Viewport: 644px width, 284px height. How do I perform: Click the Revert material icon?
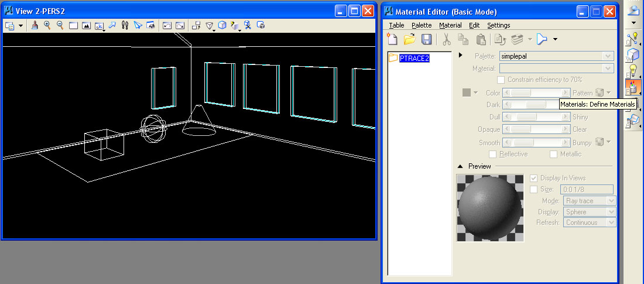click(x=500, y=39)
